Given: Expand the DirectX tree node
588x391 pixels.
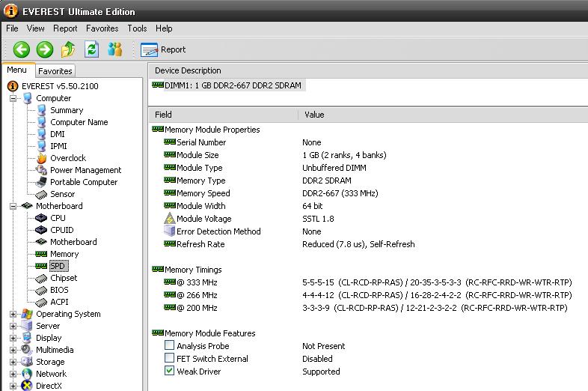Looking at the screenshot, I should 13,386.
